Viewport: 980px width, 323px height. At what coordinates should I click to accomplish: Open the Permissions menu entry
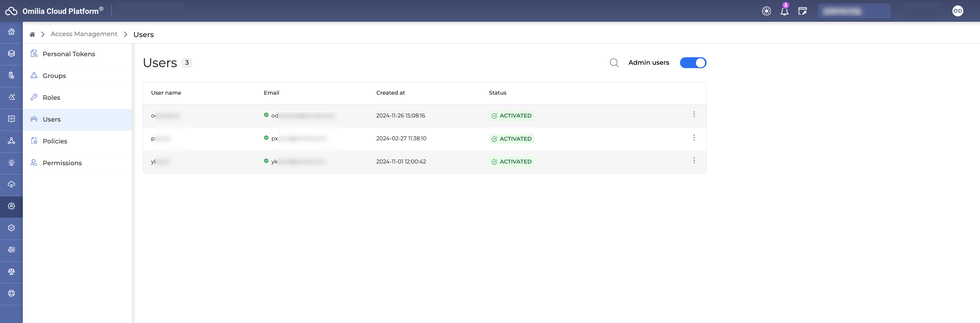coord(62,163)
